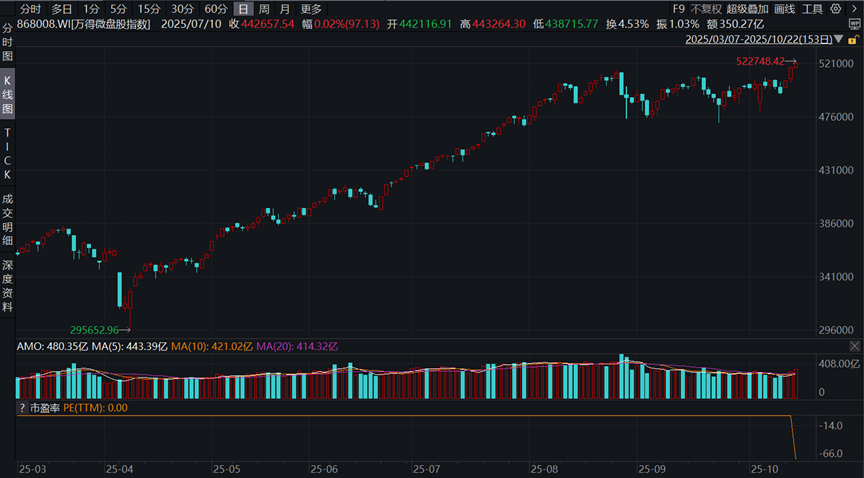The image size is (864, 478).
Task: Click the right arrow to expand toolbar
Action: [854, 8]
